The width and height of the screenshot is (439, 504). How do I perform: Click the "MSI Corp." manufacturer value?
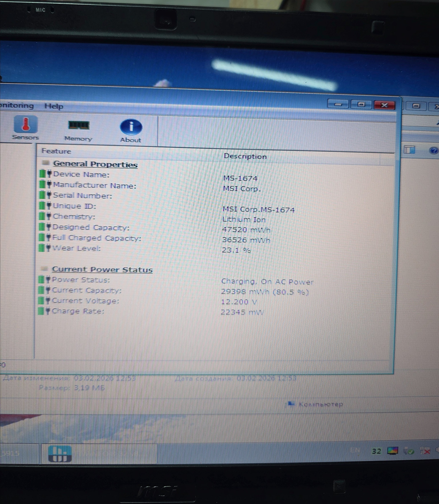pos(242,188)
